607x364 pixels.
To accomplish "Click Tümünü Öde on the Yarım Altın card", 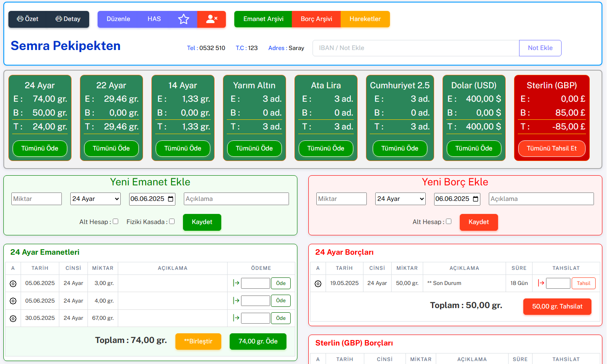I will [x=254, y=148].
